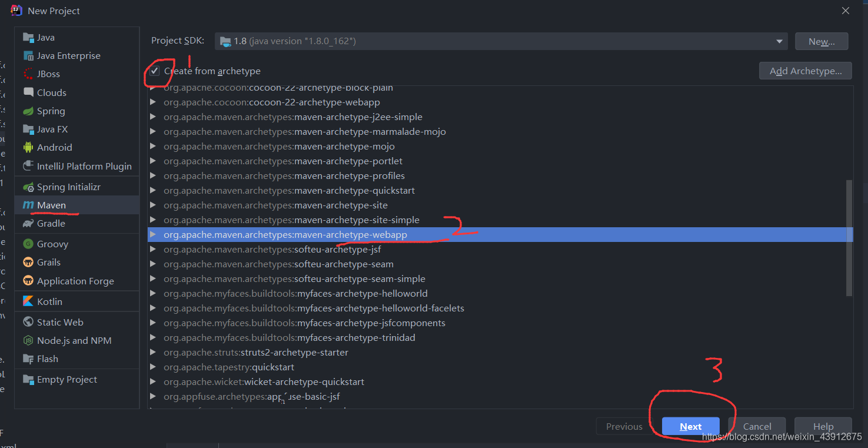Click the Static Web globe icon
Screen dimensions: 868x448
click(28, 322)
